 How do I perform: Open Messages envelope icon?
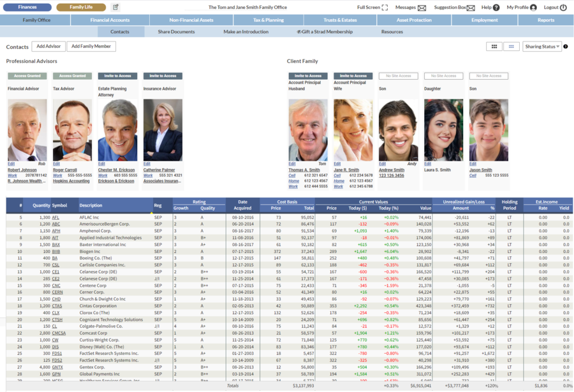click(x=422, y=8)
